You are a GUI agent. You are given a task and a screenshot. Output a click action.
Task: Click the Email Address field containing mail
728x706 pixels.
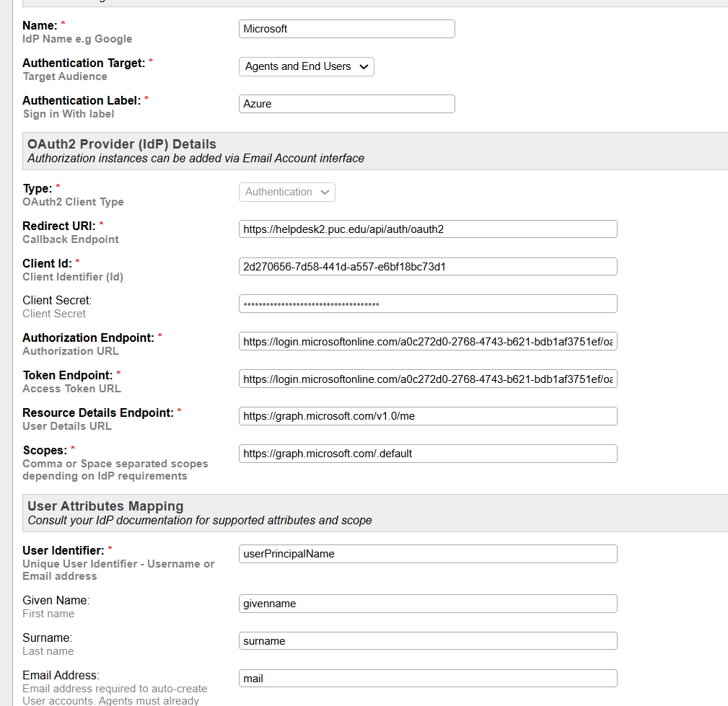[x=427, y=679]
